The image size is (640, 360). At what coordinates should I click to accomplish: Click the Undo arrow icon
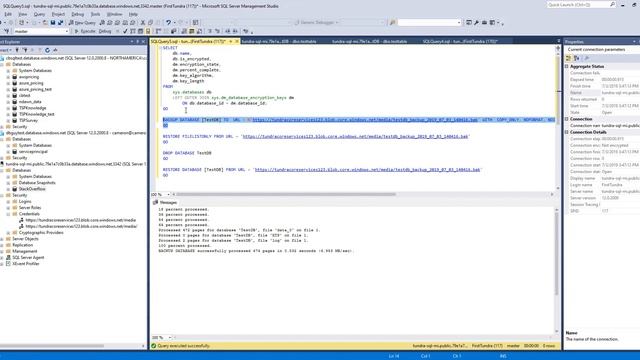pos(168,22)
